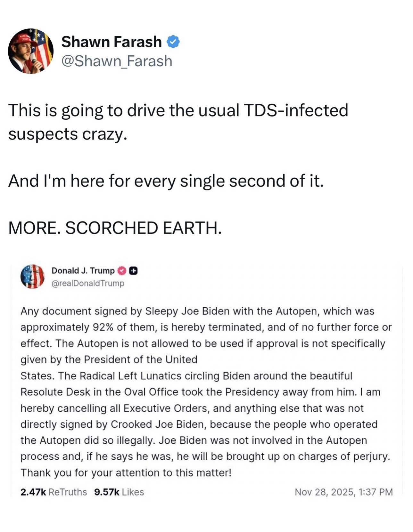Click "Thank you for your attention to this matter!"
This screenshot has height=532, width=413.
tap(126, 473)
